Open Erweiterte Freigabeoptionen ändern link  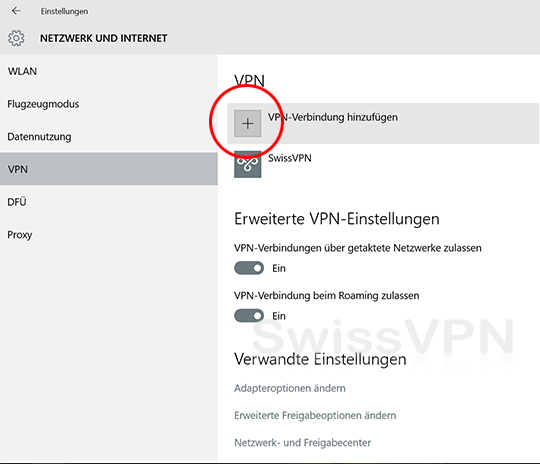tap(315, 415)
